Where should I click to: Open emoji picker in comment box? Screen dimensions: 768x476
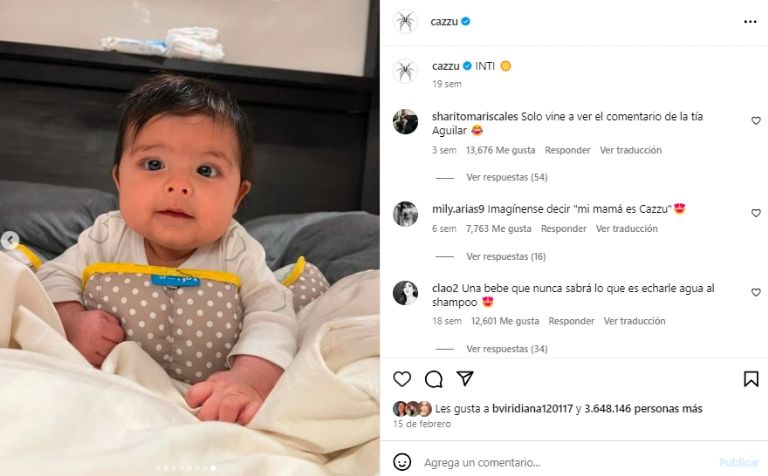pyautogui.click(x=402, y=462)
